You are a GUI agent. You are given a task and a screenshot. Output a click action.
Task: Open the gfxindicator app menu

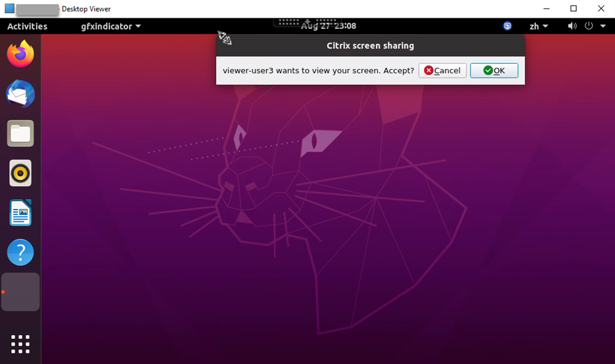pyautogui.click(x=110, y=26)
